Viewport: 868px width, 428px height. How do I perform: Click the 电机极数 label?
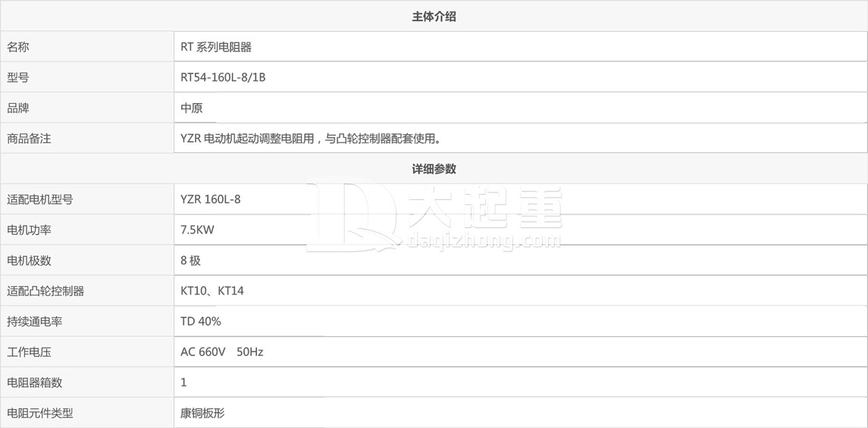coord(29,261)
